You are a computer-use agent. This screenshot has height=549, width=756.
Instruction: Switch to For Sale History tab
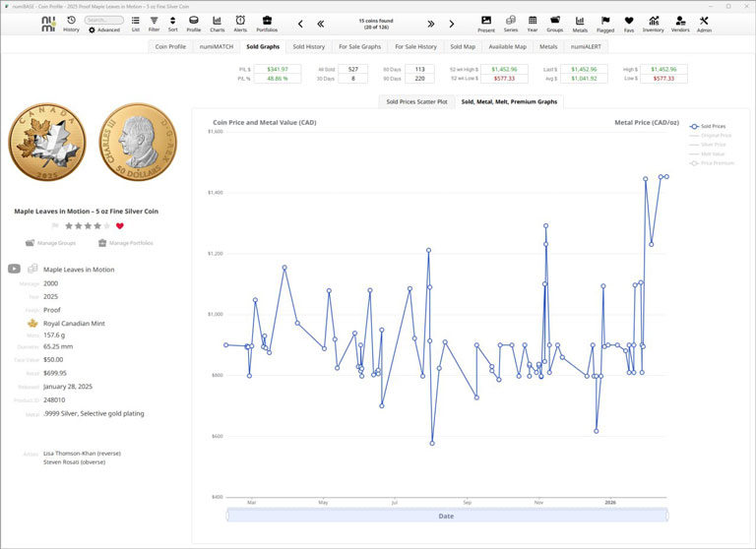415,47
